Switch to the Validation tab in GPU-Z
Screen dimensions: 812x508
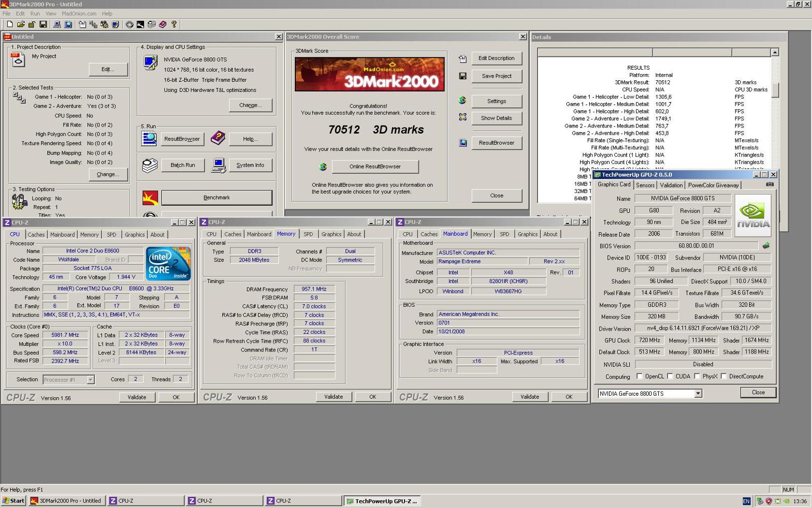coord(671,185)
